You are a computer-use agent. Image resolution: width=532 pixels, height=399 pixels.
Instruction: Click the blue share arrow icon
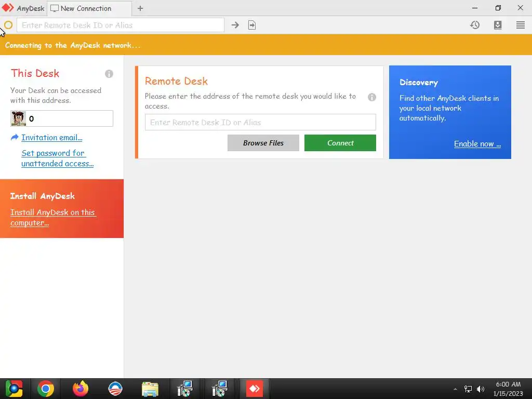(15, 137)
